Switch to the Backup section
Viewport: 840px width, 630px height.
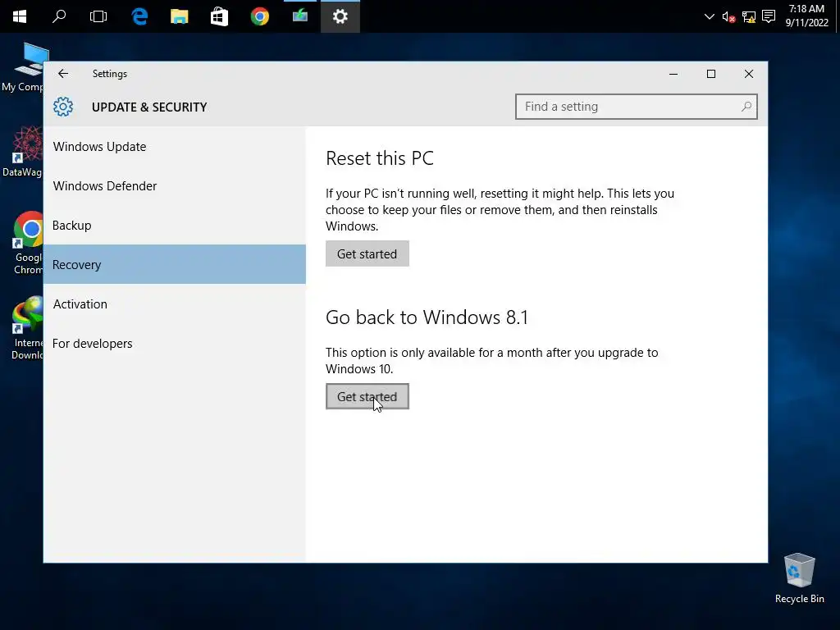[x=175, y=225]
